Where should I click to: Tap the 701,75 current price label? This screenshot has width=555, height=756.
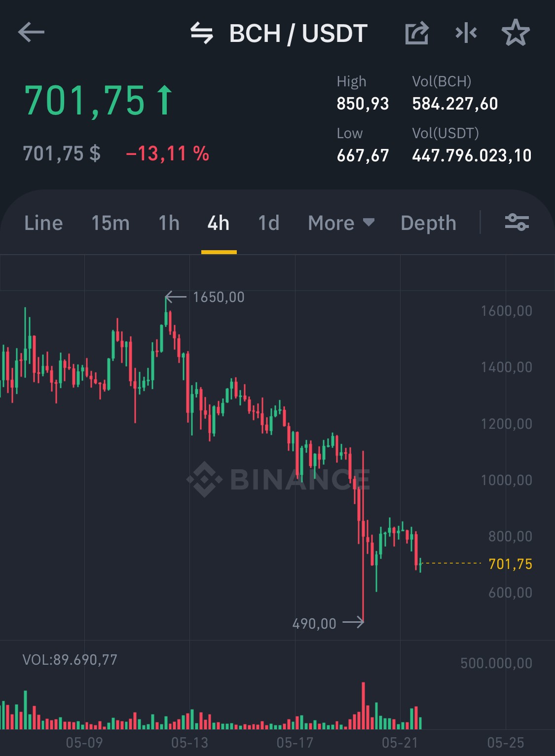(510, 564)
